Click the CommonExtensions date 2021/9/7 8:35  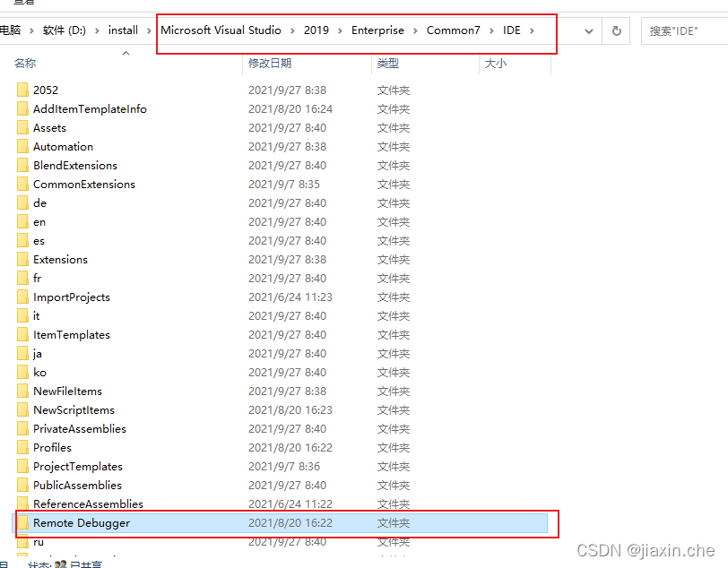pyautogui.click(x=284, y=185)
